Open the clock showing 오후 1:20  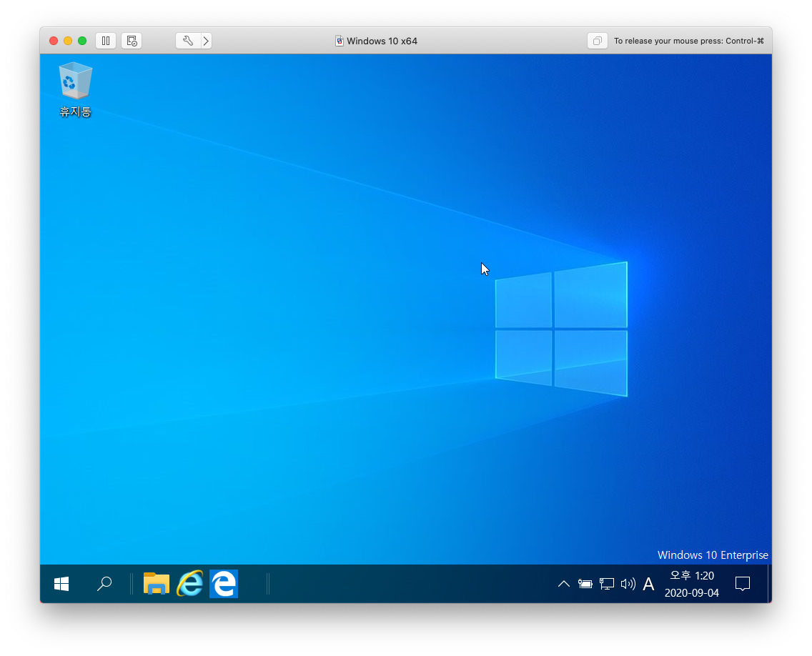[x=692, y=584]
